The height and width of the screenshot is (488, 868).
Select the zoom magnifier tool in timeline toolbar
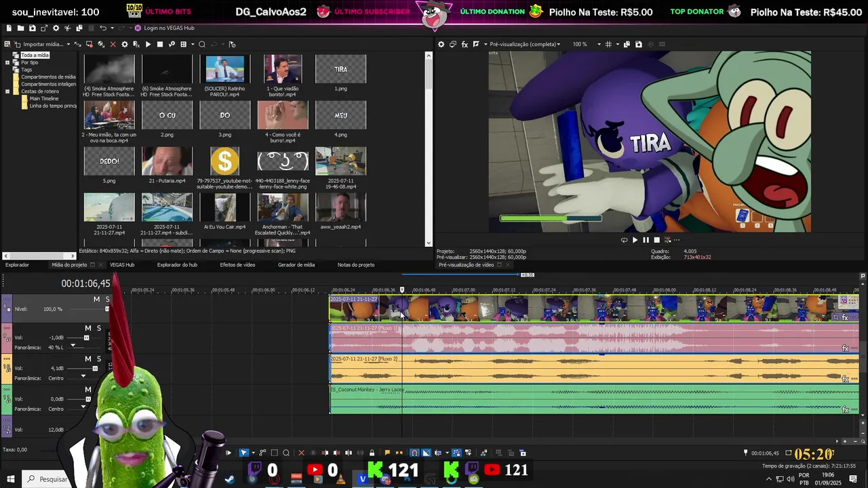coord(285,453)
